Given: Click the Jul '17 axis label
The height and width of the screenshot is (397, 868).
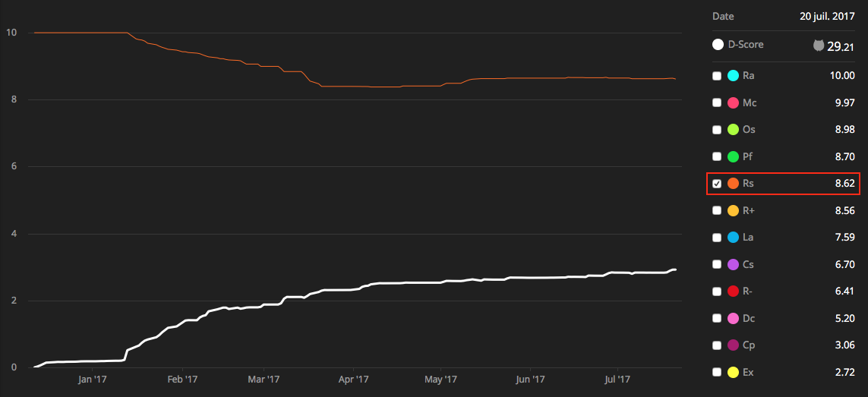Looking at the screenshot, I should tap(617, 380).
